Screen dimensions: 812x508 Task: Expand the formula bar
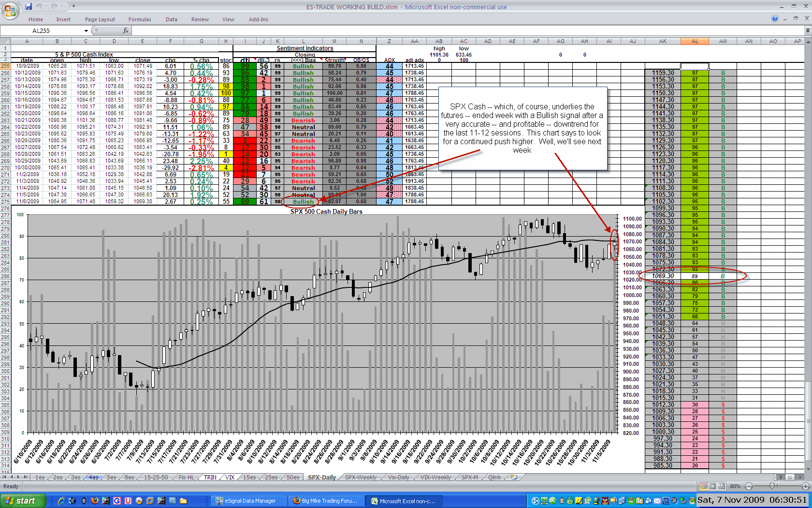807,30
